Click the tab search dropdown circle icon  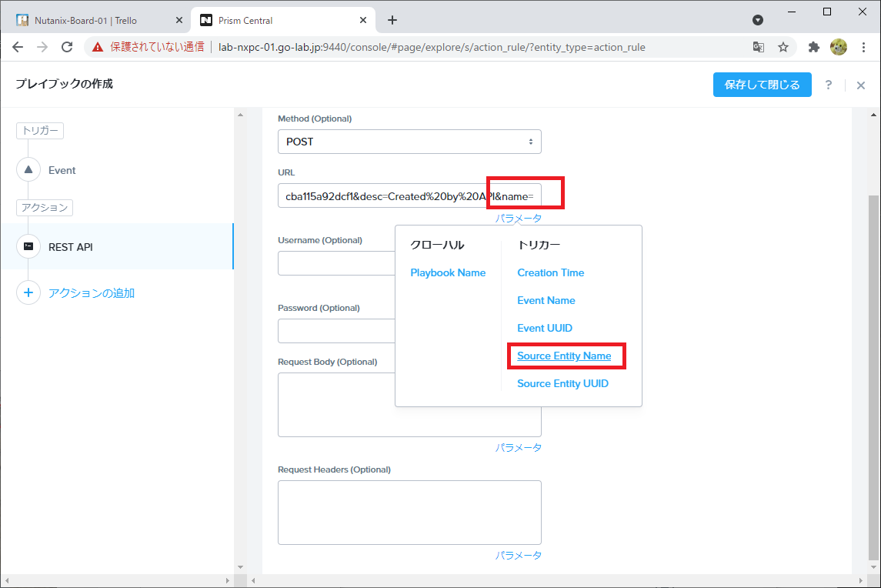tap(758, 20)
